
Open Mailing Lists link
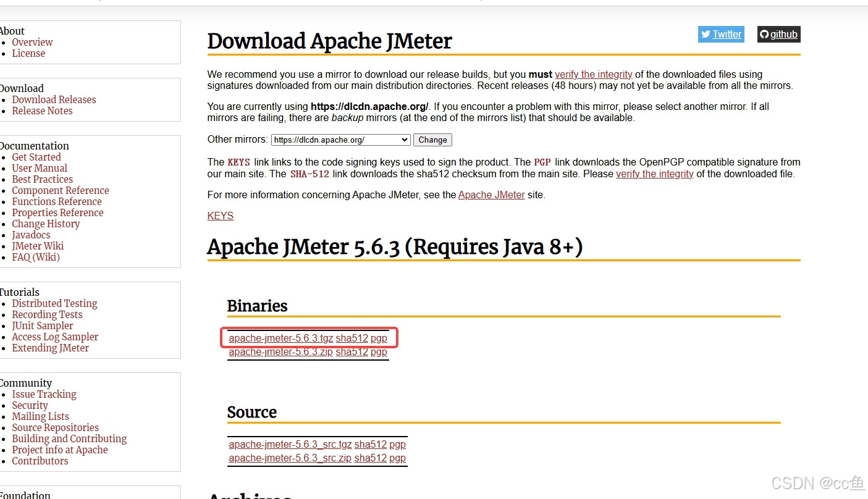[40, 417]
